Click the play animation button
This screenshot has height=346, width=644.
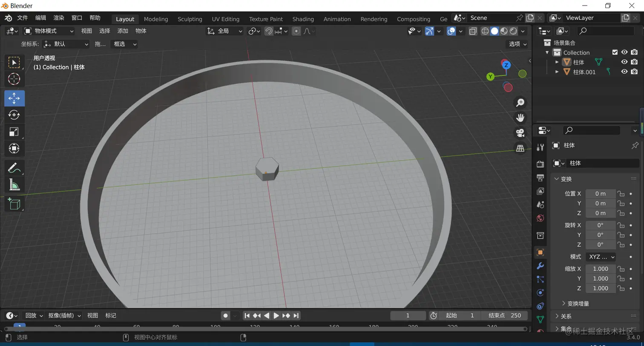click(276, 316)
